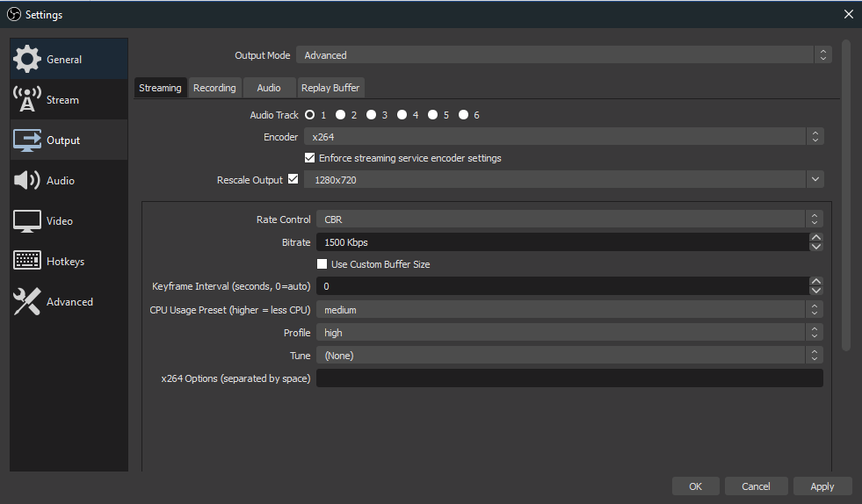This screenshot has width=862, height=504.
Task: Switch to the Recording tab
Action: point(214,88)
